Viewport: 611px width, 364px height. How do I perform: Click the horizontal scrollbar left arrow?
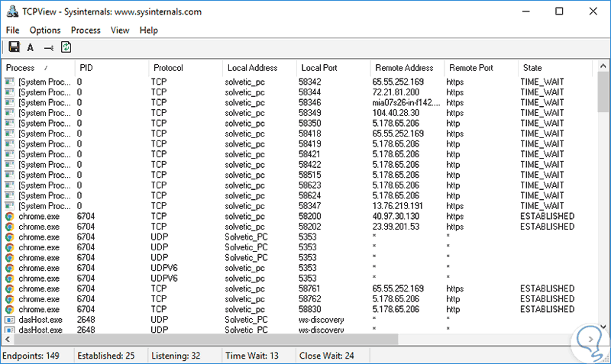8,340
